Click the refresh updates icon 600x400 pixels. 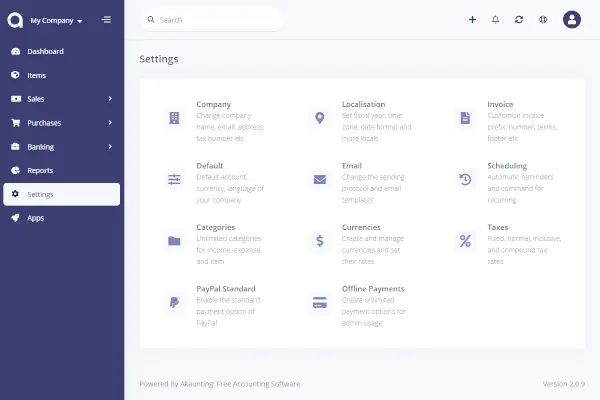pyautogui.click(x=519, y=19)
